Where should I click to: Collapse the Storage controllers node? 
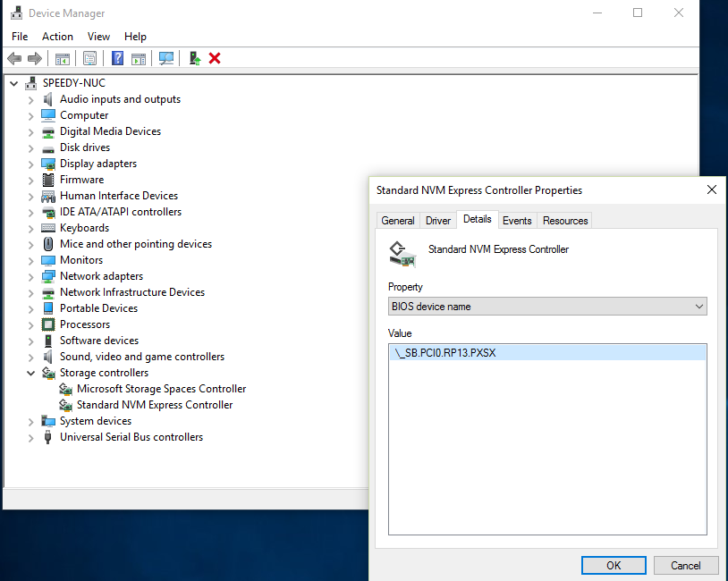(30, 373)
